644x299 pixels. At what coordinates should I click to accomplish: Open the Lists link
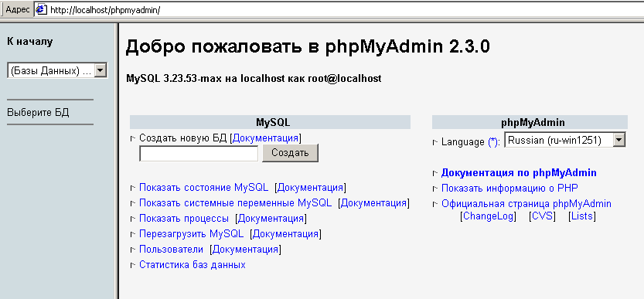click(582, 216)
